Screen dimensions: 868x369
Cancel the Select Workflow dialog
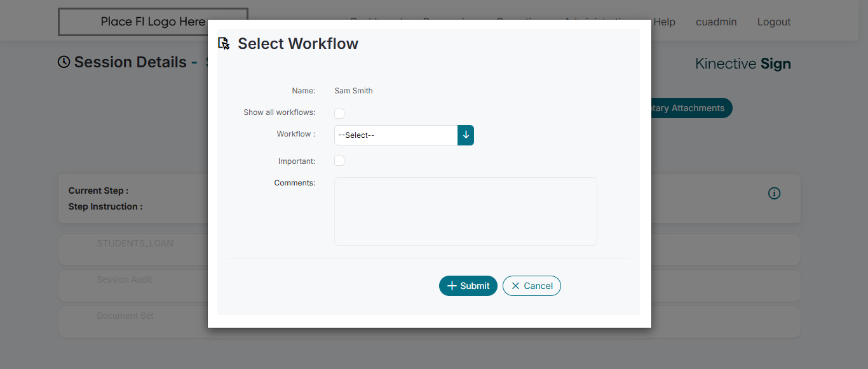[x=532, y=286]
